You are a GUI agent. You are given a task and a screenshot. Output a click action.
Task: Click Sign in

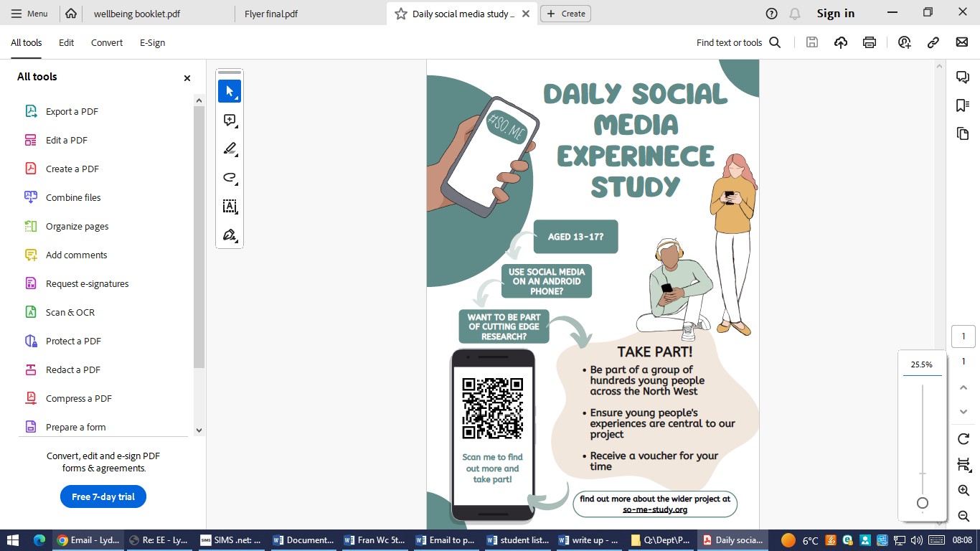(836, 14)
